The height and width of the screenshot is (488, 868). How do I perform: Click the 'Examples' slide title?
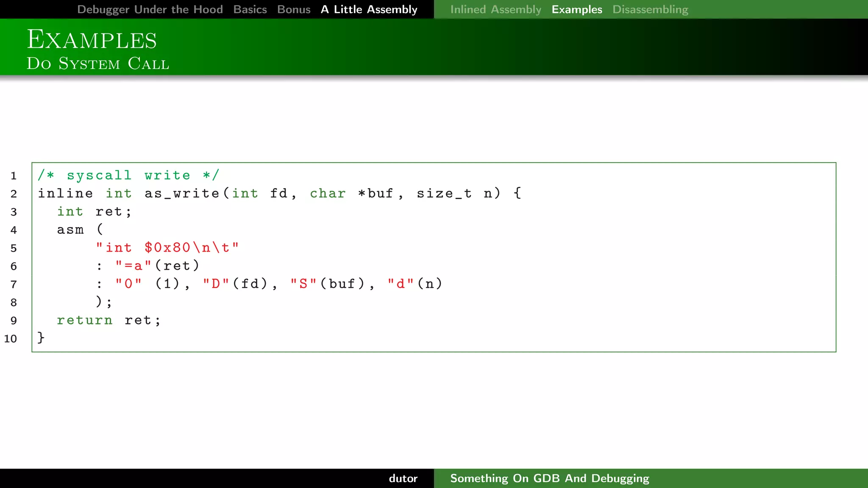pos(92,40)
